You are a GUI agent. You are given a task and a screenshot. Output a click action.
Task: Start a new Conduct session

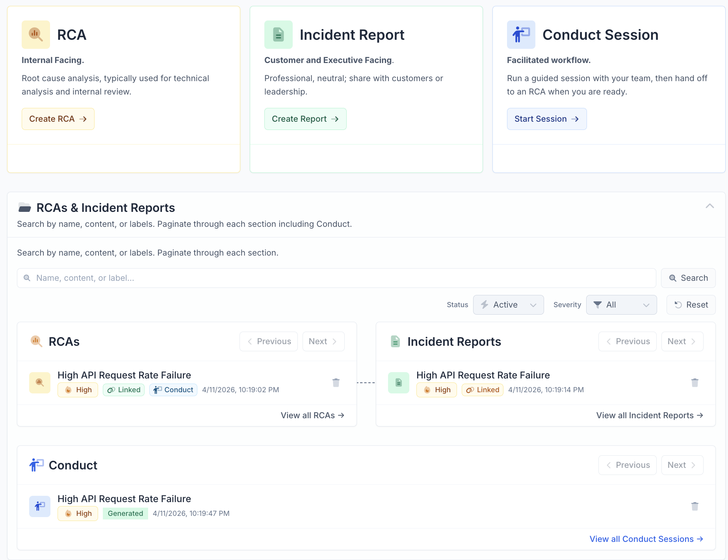click(546, 119)
